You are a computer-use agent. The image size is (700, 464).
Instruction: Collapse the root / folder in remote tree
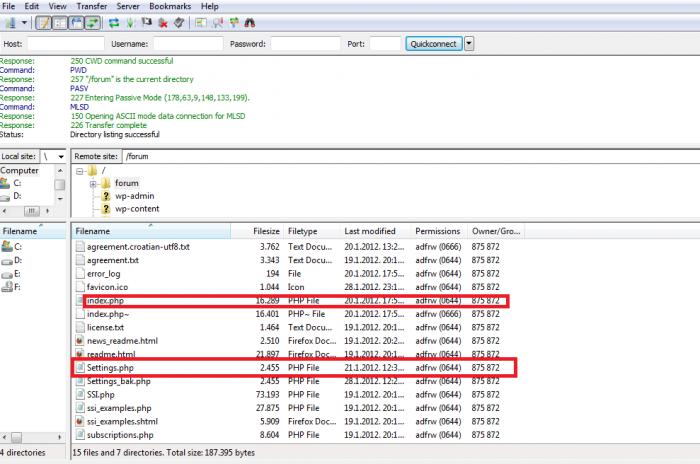tap(79, 171)
